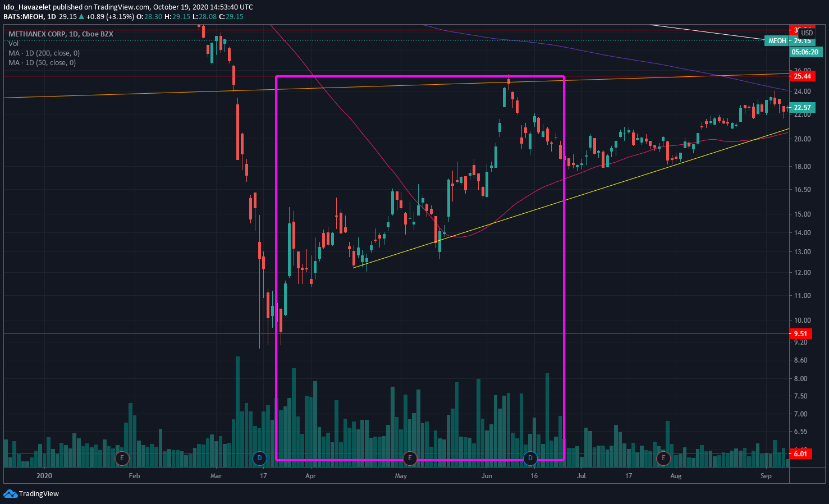
Task: Click the 15.00 price axis label
Action: (x=802, y=214)
